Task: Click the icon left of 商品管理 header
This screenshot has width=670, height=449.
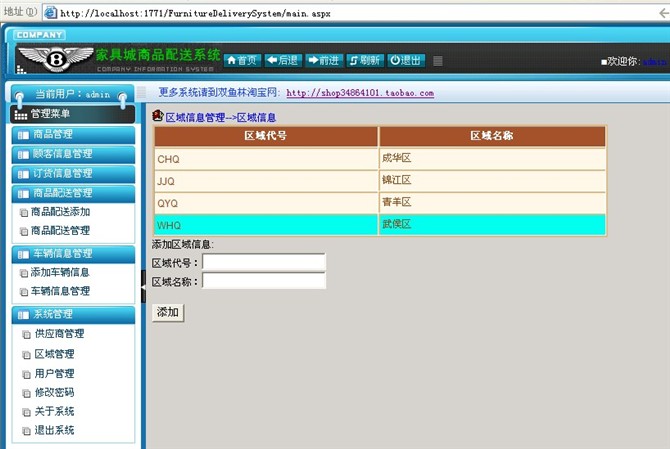Action: click(x=23, y=135)
